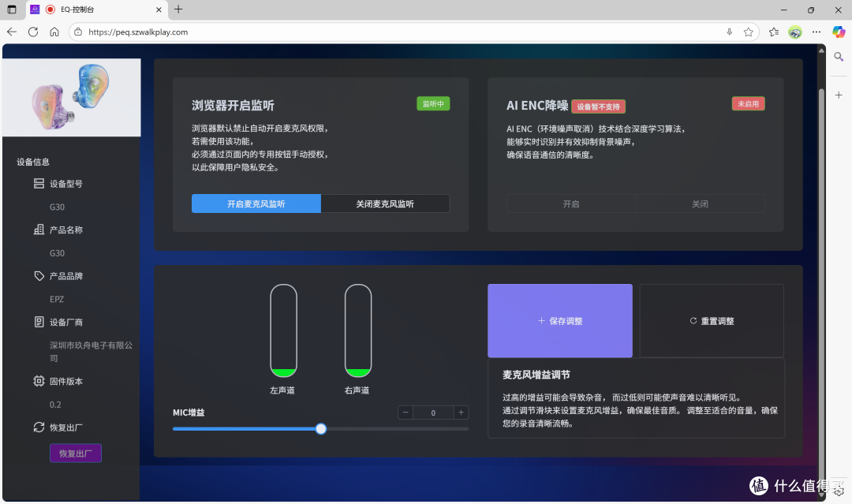
Task: Open a new browser tab
Action: [x=178, y=9]
